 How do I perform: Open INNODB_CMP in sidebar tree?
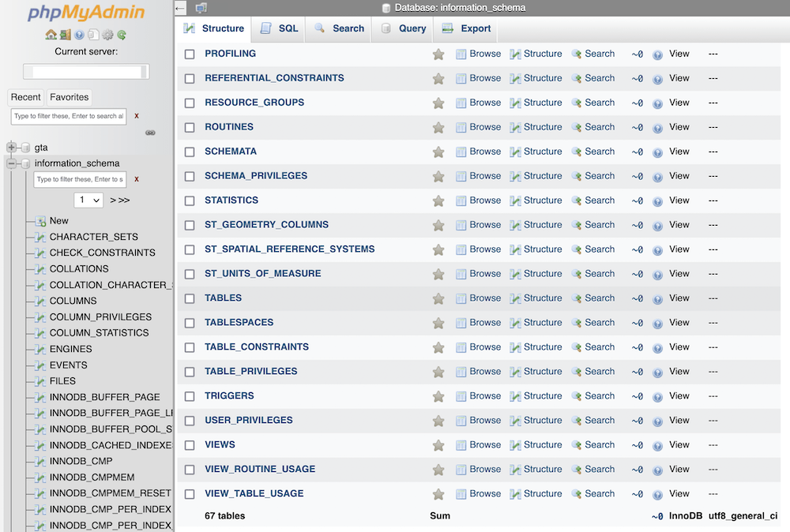81,461
